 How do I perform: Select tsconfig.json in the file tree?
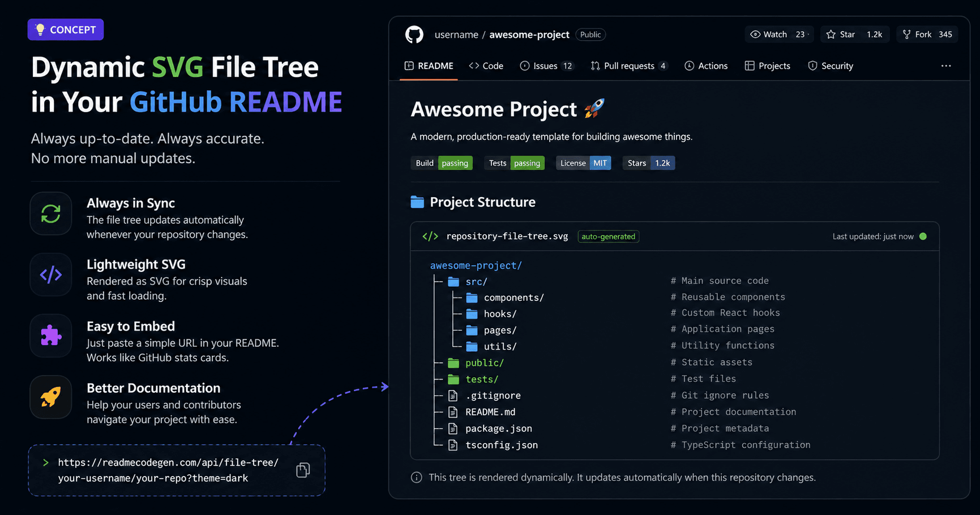[x=502, y=445]
